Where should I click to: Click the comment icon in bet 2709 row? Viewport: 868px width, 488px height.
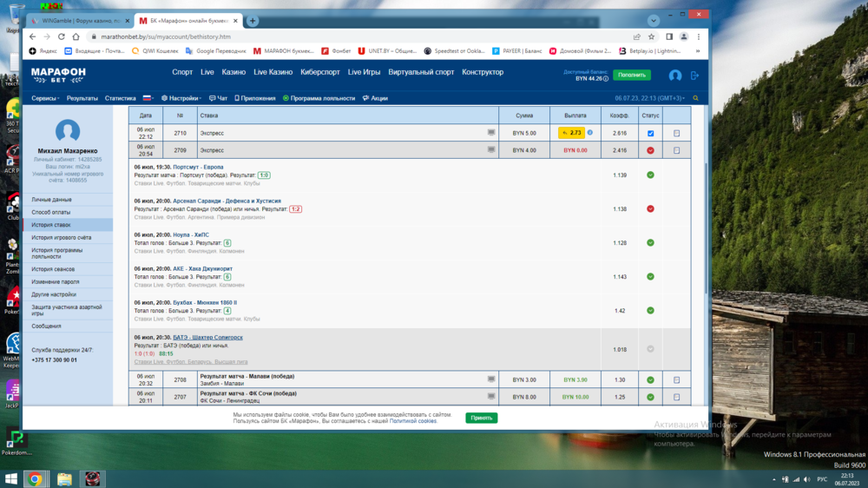pyautogui.click(x=491, y=150)
